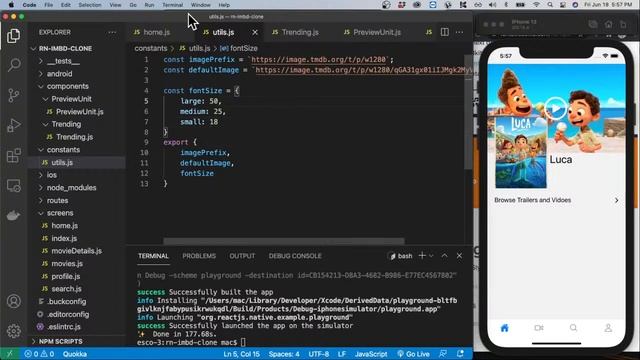The width and height of the screenshot is (640, 360).
Task: Click the feedback icon in status bar
Action: pyautogui.click(x=443, y=354)
